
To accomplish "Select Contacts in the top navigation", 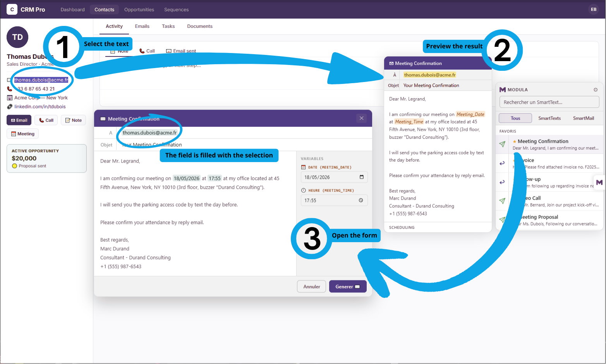I will click(105, 10).
